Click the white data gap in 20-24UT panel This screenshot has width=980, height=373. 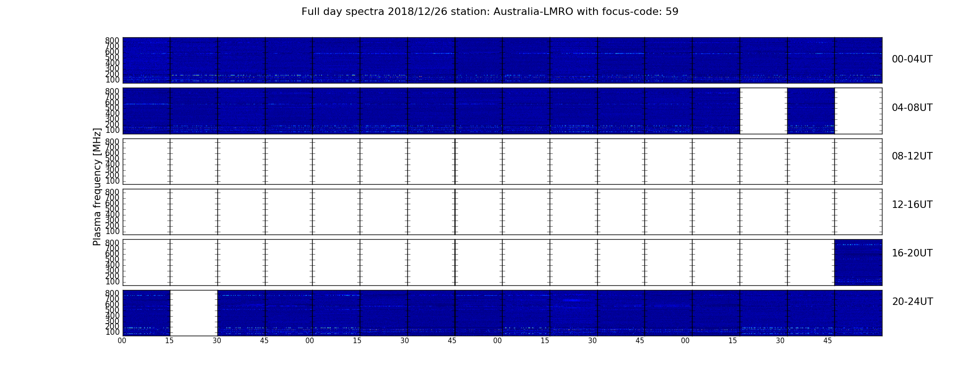[x=194, y=313]
